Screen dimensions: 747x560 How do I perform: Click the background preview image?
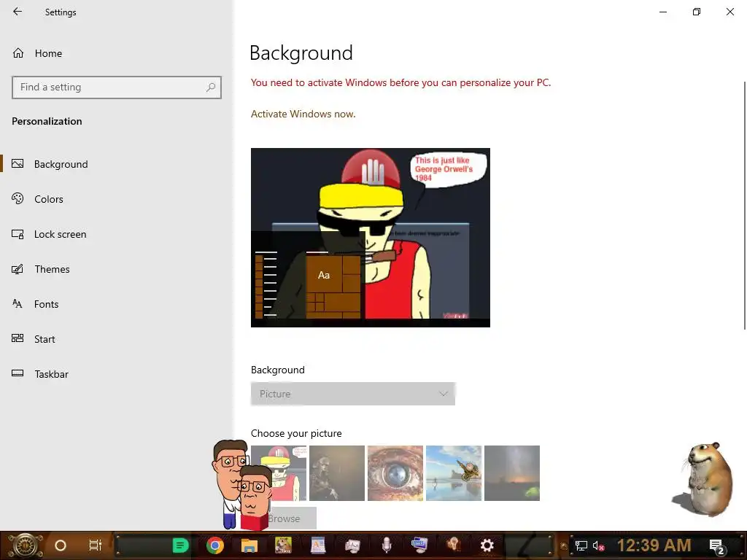370,238
